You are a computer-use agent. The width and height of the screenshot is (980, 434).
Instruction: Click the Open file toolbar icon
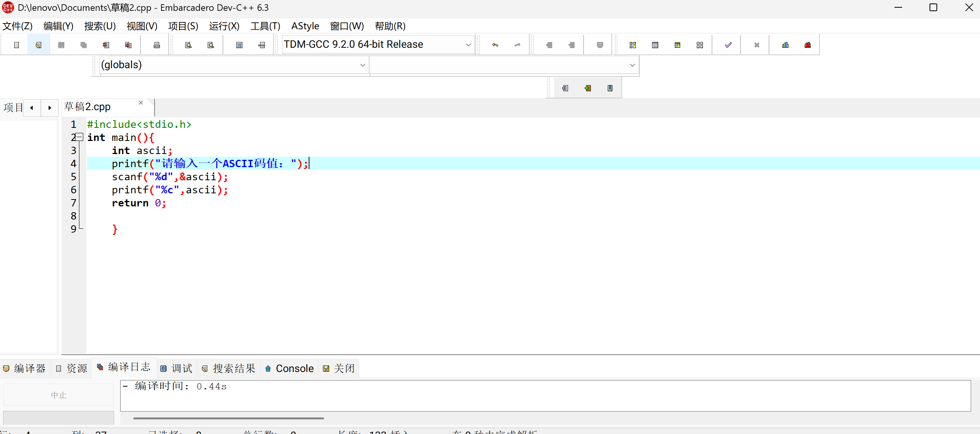(x=39, y=45)
